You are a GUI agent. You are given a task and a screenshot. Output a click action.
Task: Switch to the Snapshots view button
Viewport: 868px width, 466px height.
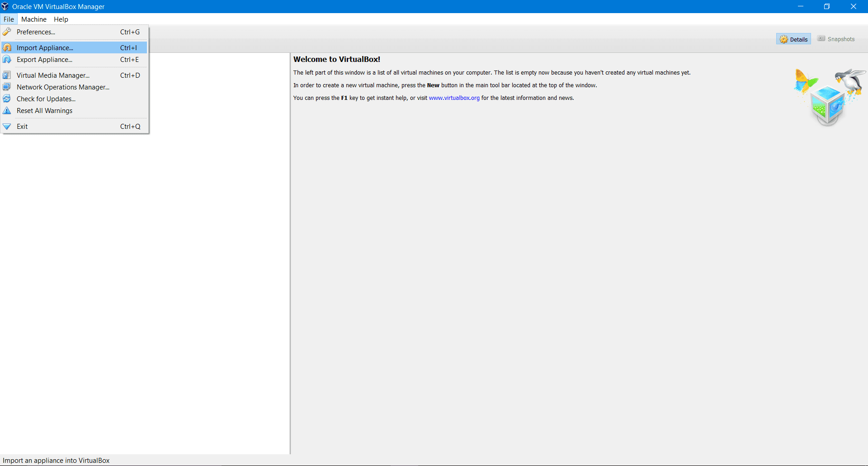click(836, 39)
